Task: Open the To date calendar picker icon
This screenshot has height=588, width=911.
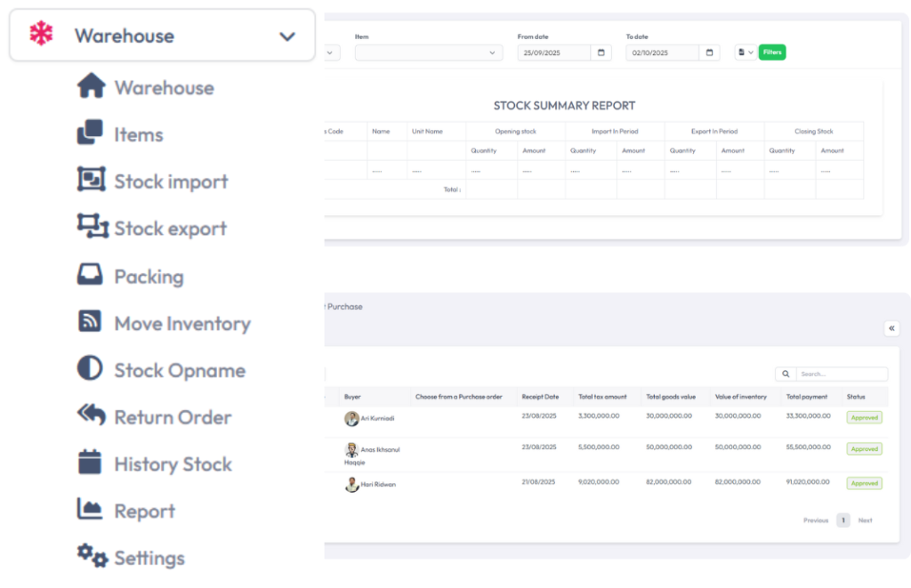Action: (710, 53)
